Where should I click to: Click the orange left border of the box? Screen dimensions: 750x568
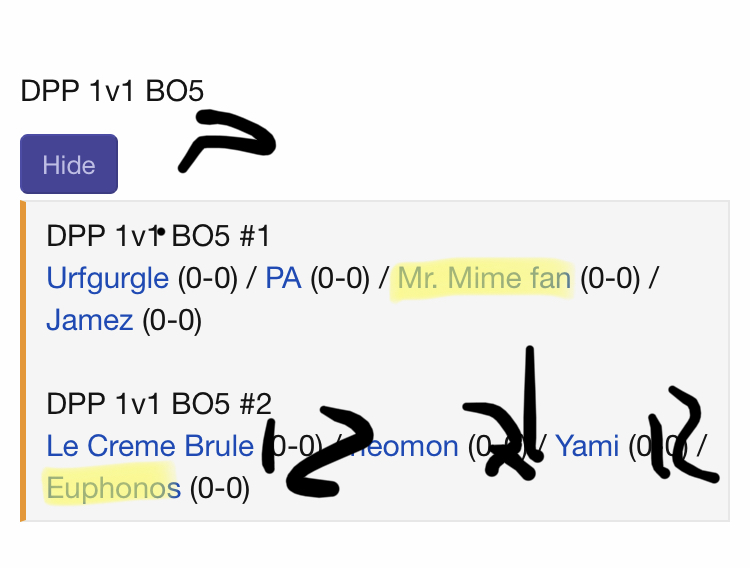(23, 361)
